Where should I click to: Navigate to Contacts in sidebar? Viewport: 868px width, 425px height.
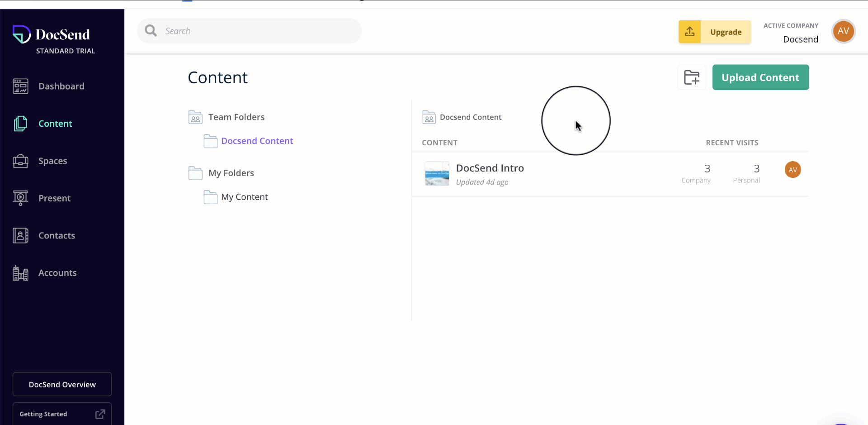pyautogui.click(x=57, y=235)
